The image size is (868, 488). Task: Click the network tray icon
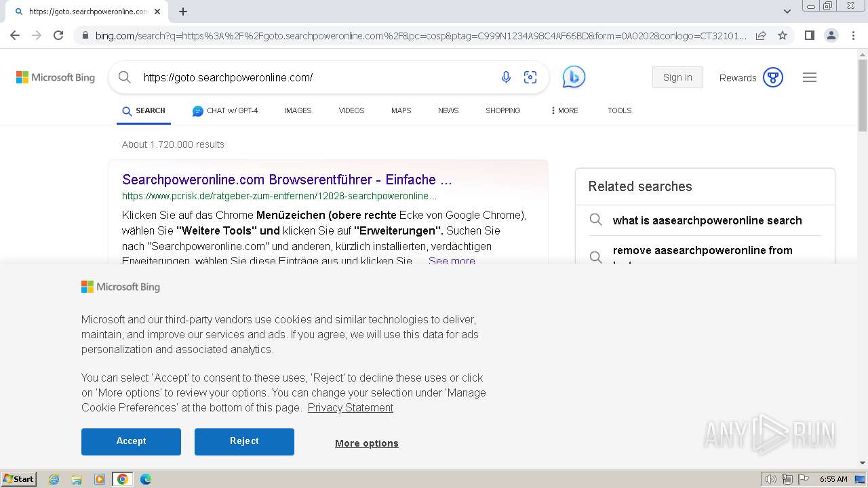[787, 479]
